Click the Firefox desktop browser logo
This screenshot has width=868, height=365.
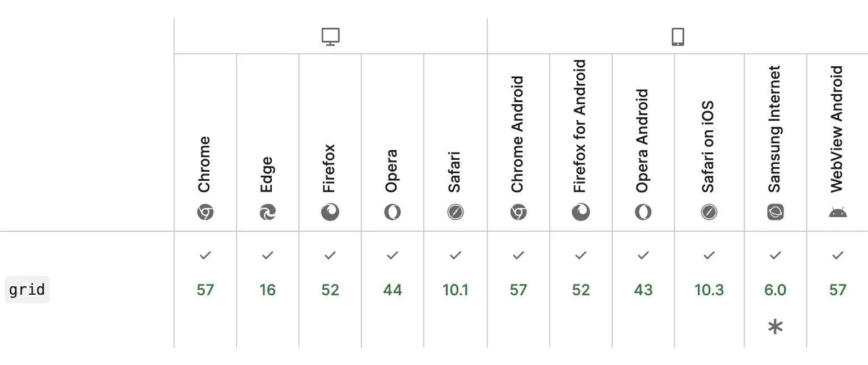[x=330, y=213]
